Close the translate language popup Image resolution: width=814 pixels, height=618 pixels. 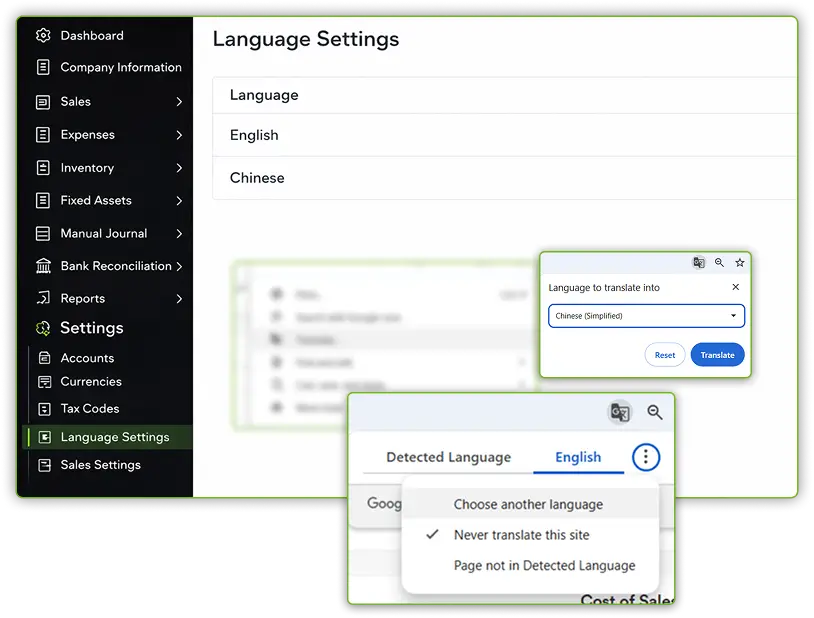[x=736, y=287]
